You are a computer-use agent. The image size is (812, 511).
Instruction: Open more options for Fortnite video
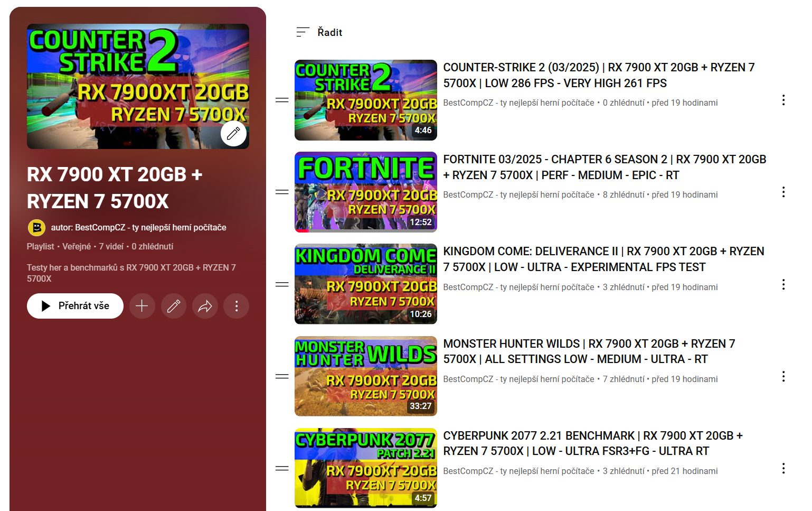[783, 192]
